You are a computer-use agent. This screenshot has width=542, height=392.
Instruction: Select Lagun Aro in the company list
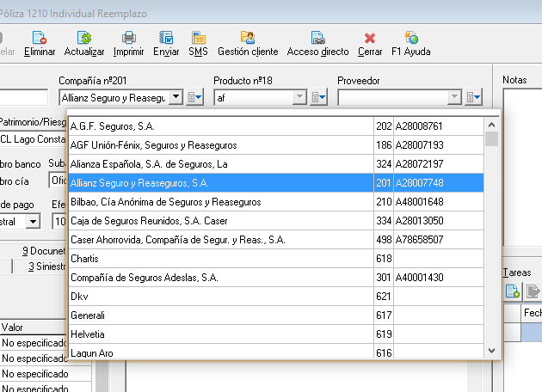(x=276, y=352)
